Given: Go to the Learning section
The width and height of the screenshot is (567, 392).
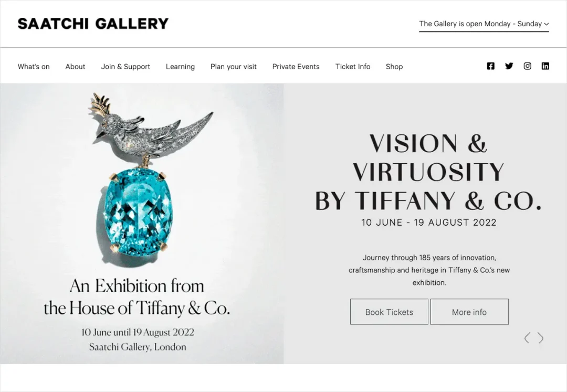Looking at the screenshot, I should tap(180, 67).
